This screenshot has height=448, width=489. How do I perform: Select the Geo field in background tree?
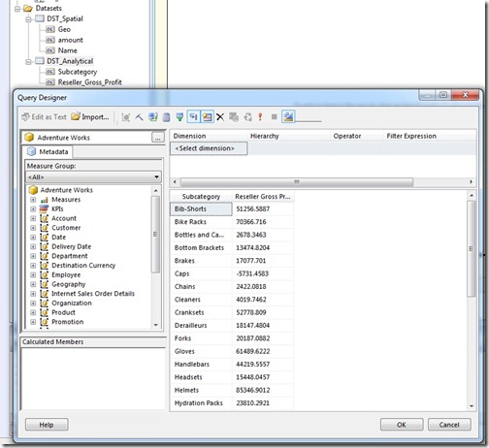[x=64, y=29]
